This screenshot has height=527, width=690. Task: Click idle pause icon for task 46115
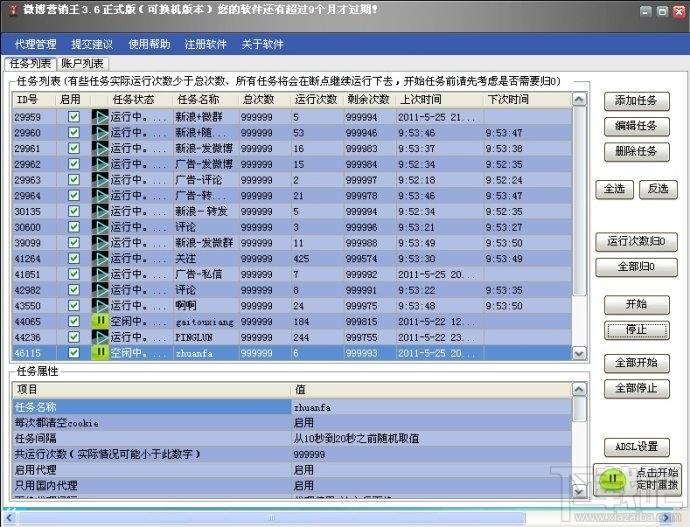[x=100, y=353]
